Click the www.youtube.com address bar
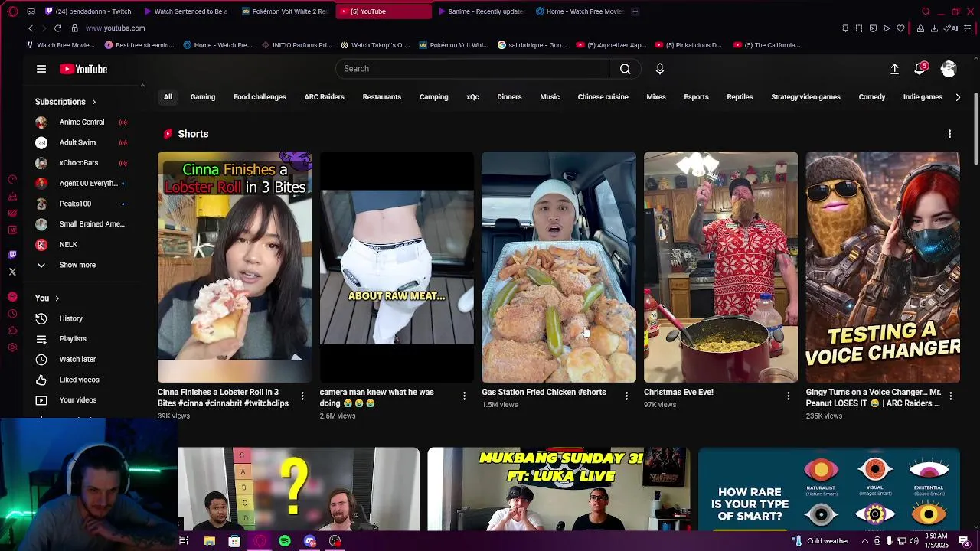 coord(115,28)
